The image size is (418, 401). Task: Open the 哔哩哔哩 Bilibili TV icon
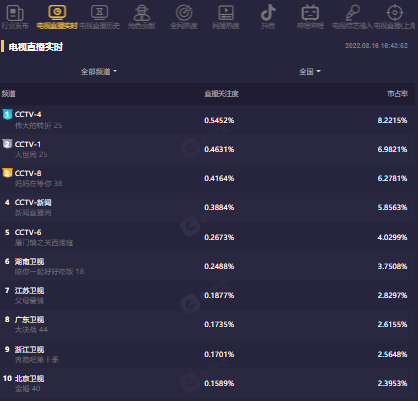tap(310, 13)
